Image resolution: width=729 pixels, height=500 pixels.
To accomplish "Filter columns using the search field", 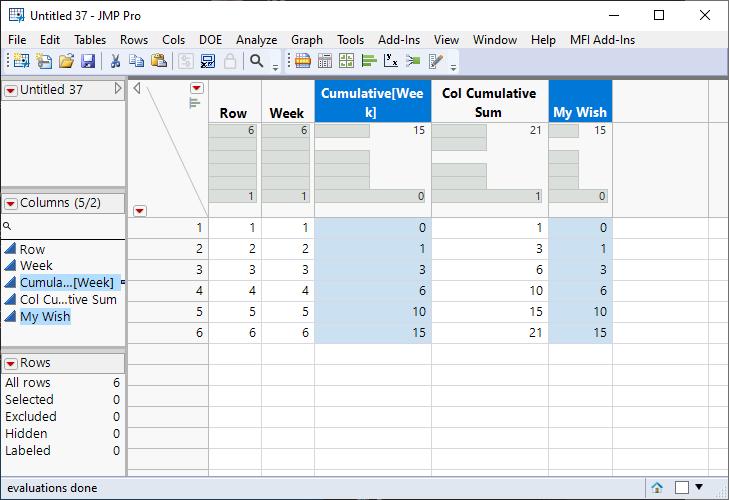I will point(65,228).
